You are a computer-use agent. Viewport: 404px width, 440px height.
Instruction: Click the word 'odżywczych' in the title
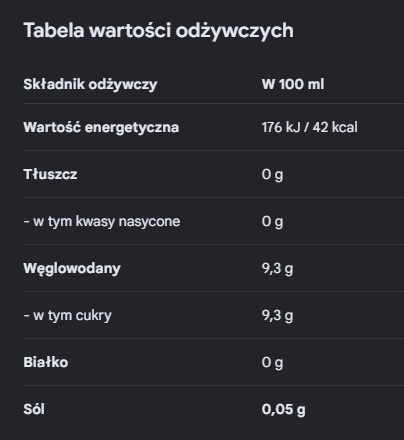(x=235, y=31)
